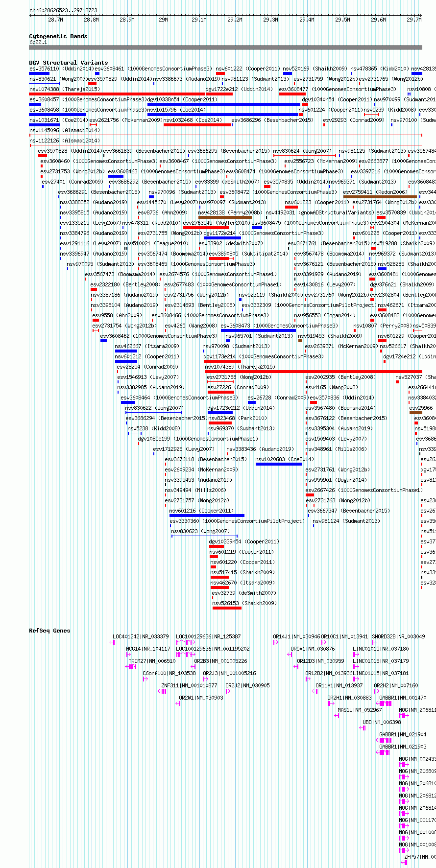The width and height of the screenshot is (436, 868).
Task: Click the blue nsv462667 (Itsara2009) bar
Action: 126,351
